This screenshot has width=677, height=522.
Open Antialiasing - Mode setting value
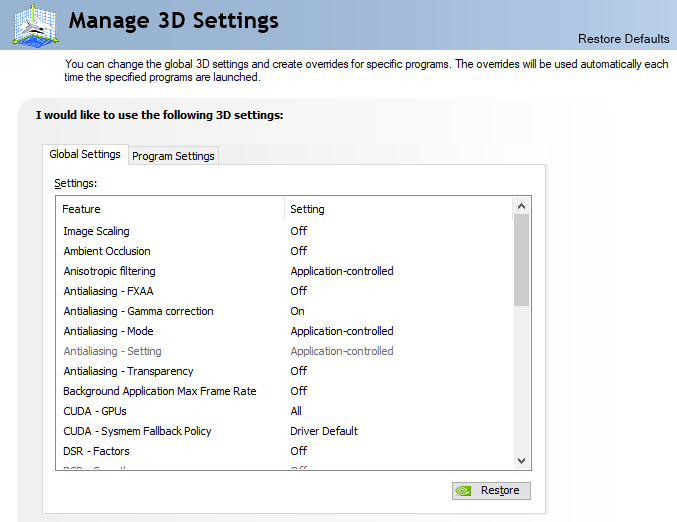click(341, 331)
